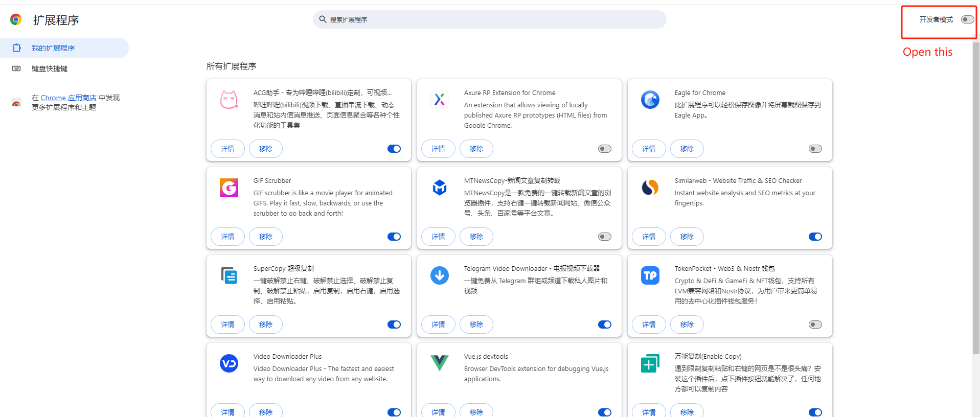The height and width of the screenshot is (417, 980).
Task: Open 详情 for MTNewsCopy
Action: (x=438, y=237)
